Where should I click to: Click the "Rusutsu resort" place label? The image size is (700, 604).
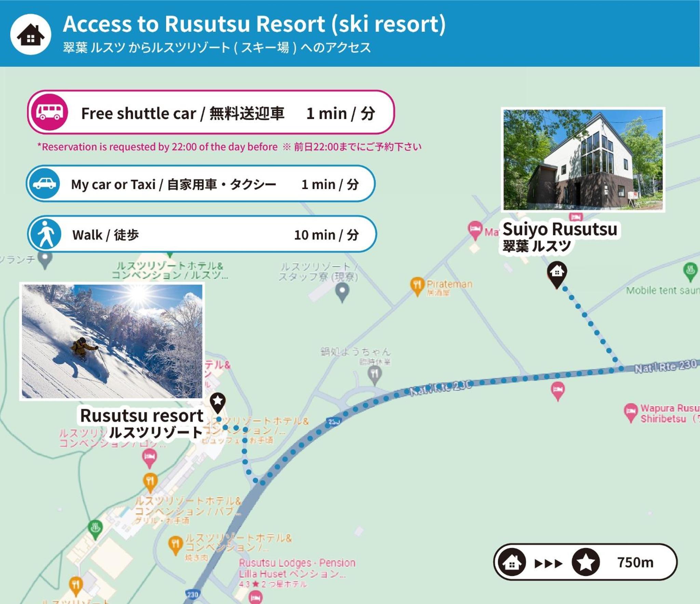(x=142, y=416)
